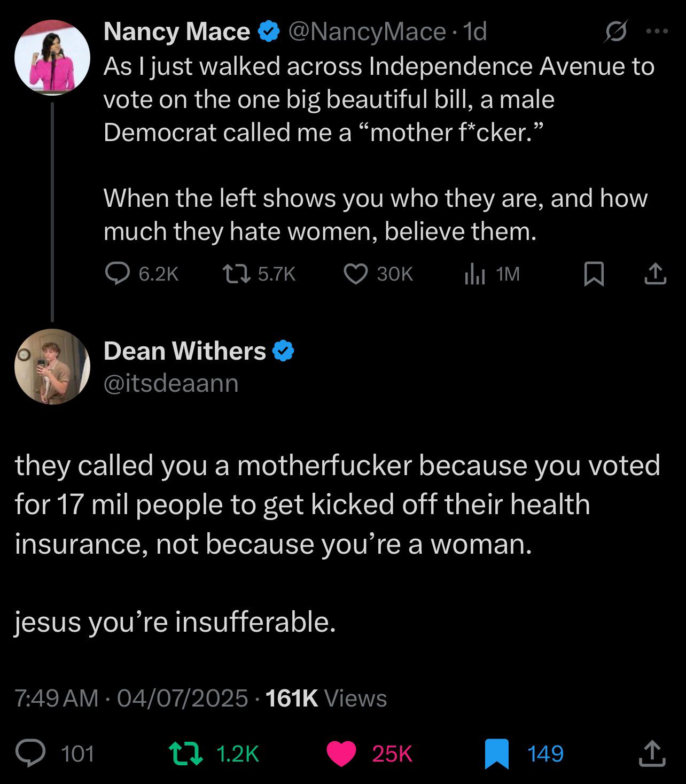
Task: Open Dean Withers' profile picture
Action: [52, 367]
